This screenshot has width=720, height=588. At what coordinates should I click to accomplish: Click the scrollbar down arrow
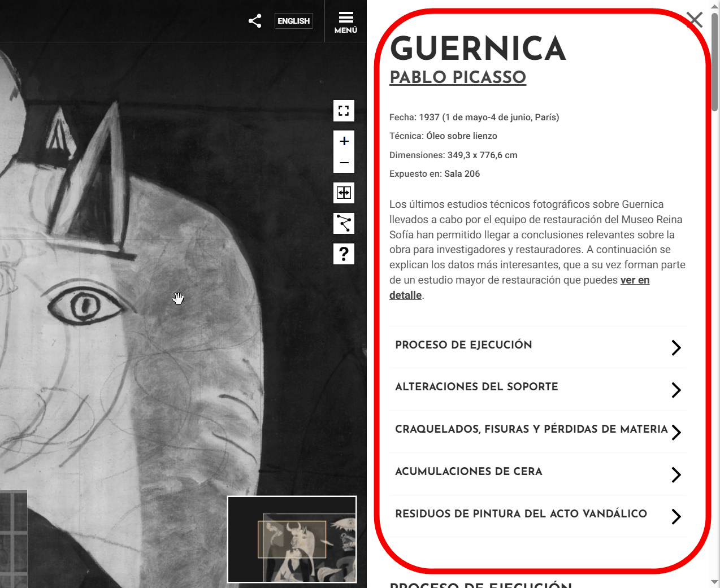tap(715, 582)
